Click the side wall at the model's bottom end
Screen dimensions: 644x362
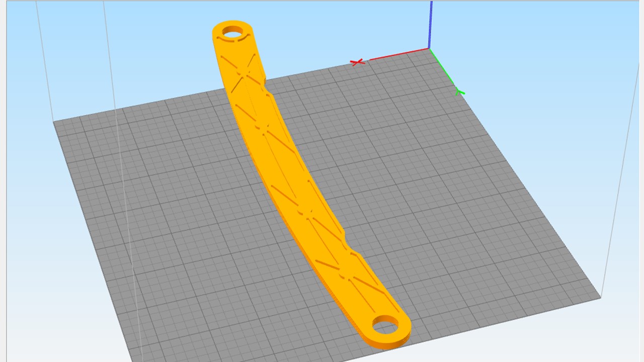click(387, 343)
